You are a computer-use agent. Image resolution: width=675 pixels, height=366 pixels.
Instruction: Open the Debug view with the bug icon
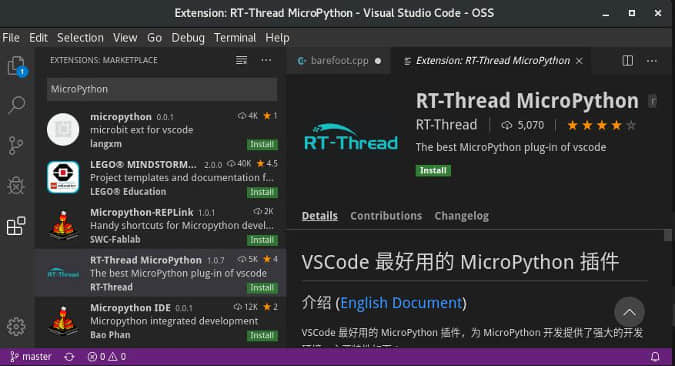tap(16, 186)
